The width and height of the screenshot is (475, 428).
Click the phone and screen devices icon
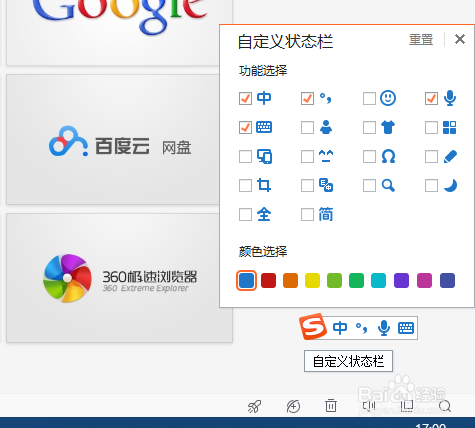click(x=264, y=156)
